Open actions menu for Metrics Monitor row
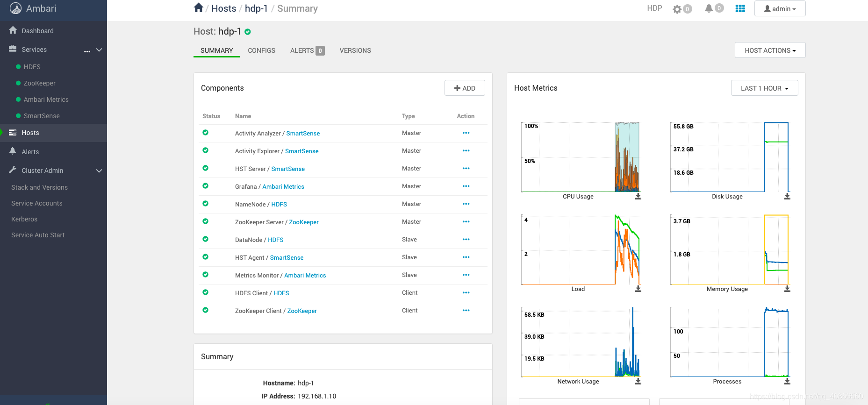Screen dimensions: 868x405 click(466, 275)
